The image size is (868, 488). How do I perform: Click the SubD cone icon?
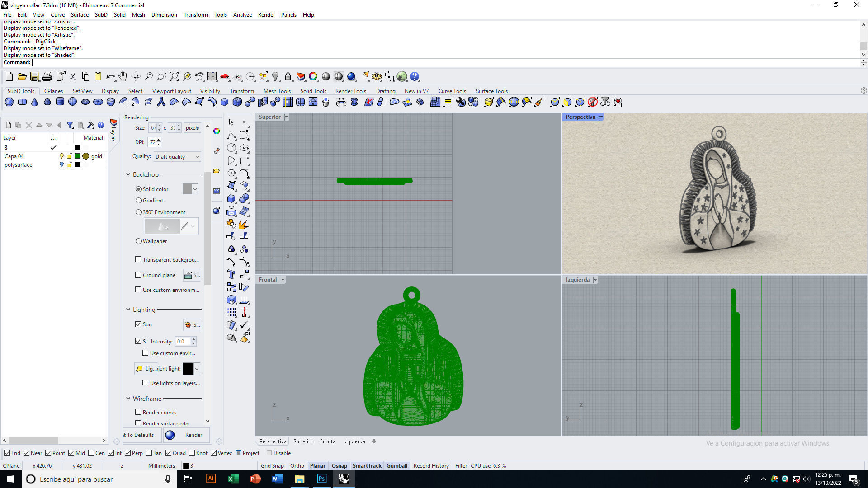[x=34, y=102]
